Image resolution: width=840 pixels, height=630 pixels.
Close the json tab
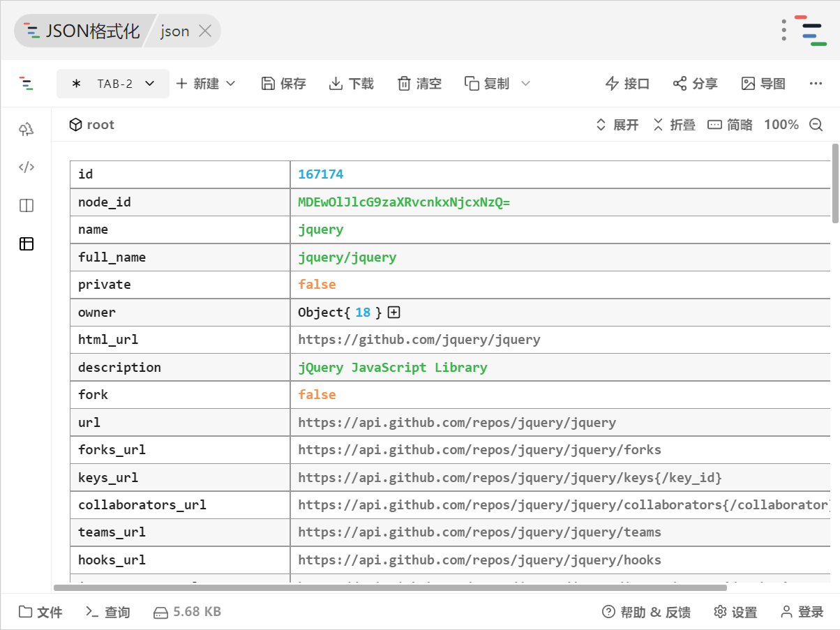pyautogui.click(x=205, y=31)
